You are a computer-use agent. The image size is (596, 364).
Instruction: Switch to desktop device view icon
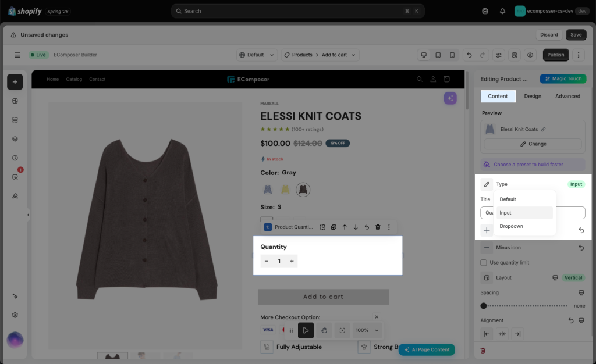tap(424, 55)
